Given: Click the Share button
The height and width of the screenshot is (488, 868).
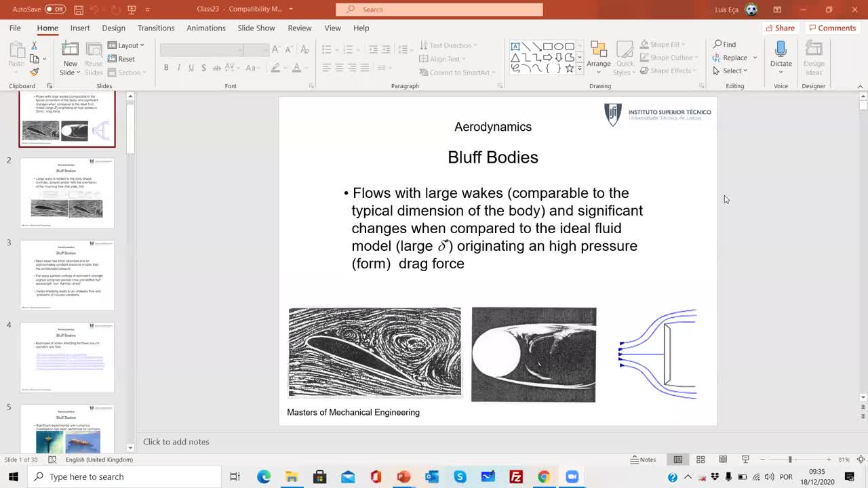Looking at the screenshot, I should pos(779,28).
